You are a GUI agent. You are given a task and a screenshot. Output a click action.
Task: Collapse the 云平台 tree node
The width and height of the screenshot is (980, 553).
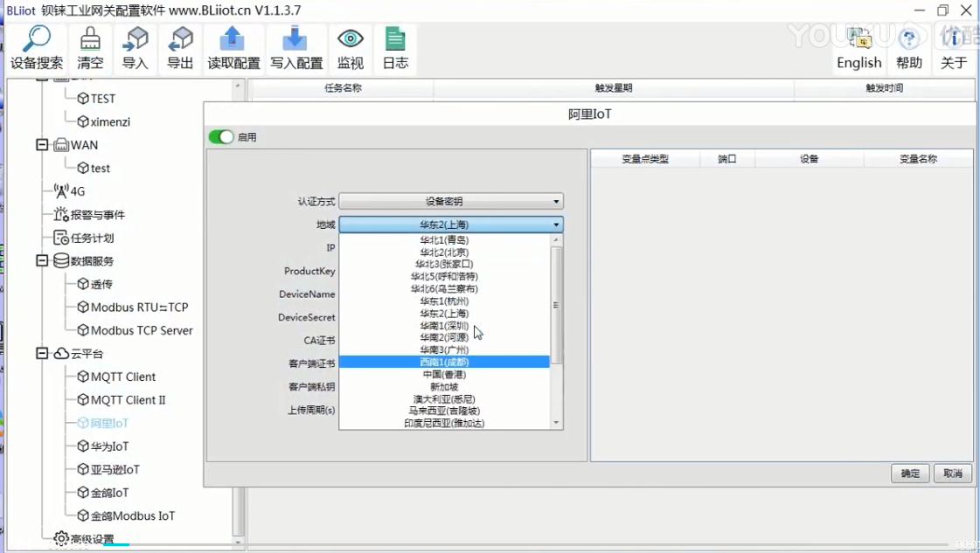(42, 354)
